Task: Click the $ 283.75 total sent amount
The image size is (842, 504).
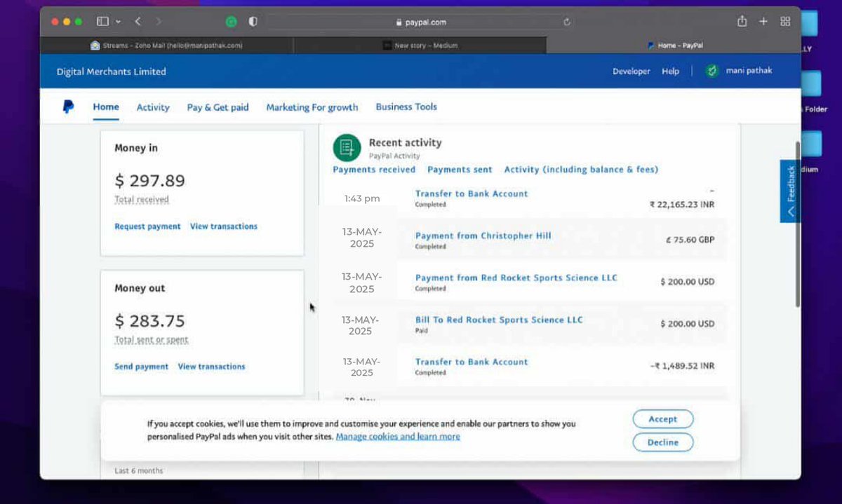Action: 150,321
